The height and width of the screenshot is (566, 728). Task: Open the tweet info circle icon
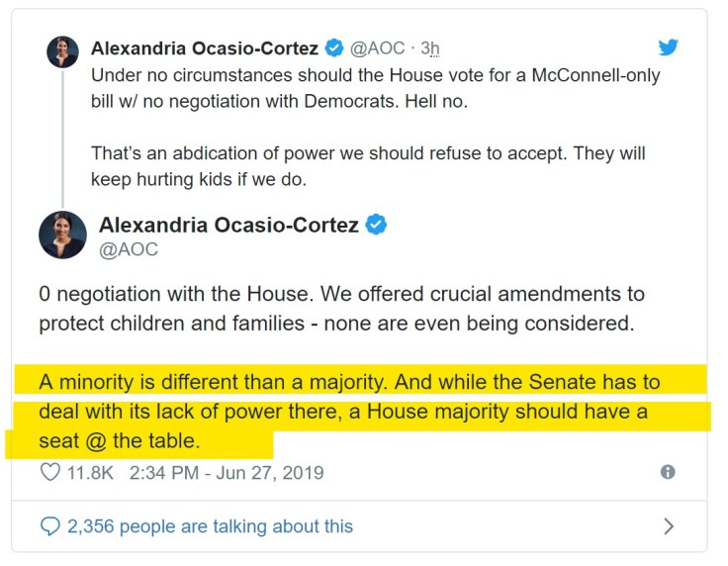click(x=668, y=472)
